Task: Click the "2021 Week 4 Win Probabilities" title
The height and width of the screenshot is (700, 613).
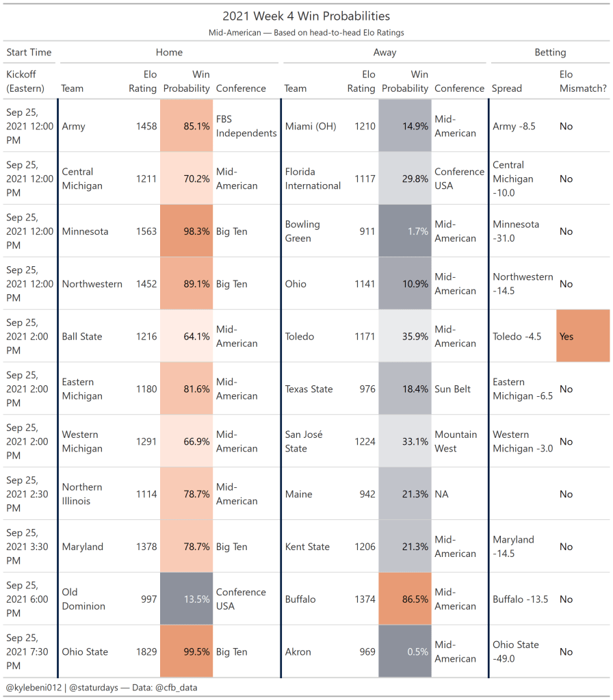Action: pyautogui.click(x=306, y=16)
